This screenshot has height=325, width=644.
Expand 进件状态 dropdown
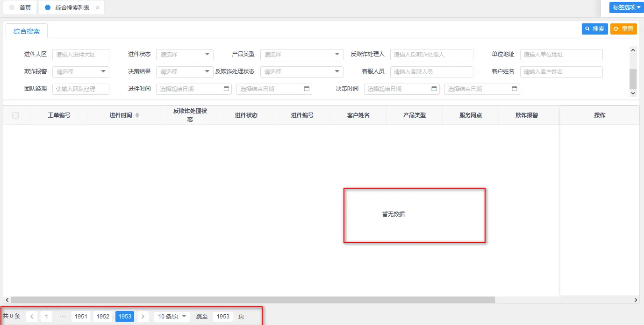185,55
